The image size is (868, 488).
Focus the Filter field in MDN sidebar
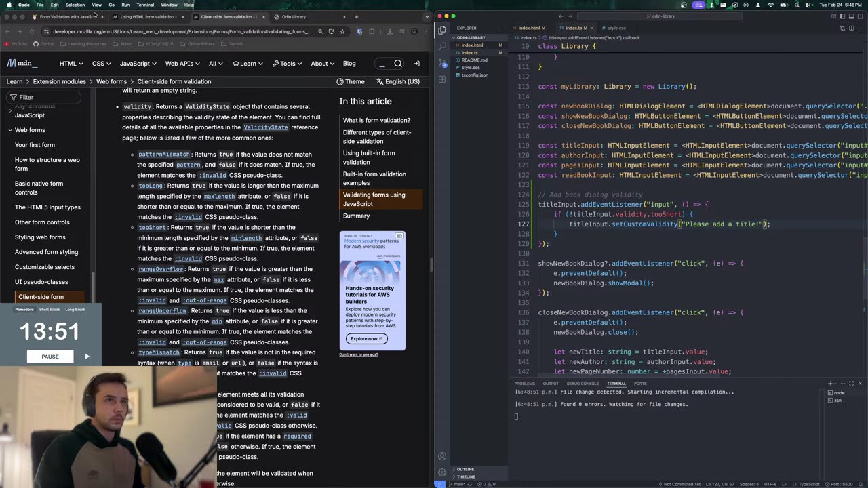click(x=45, y=97)
